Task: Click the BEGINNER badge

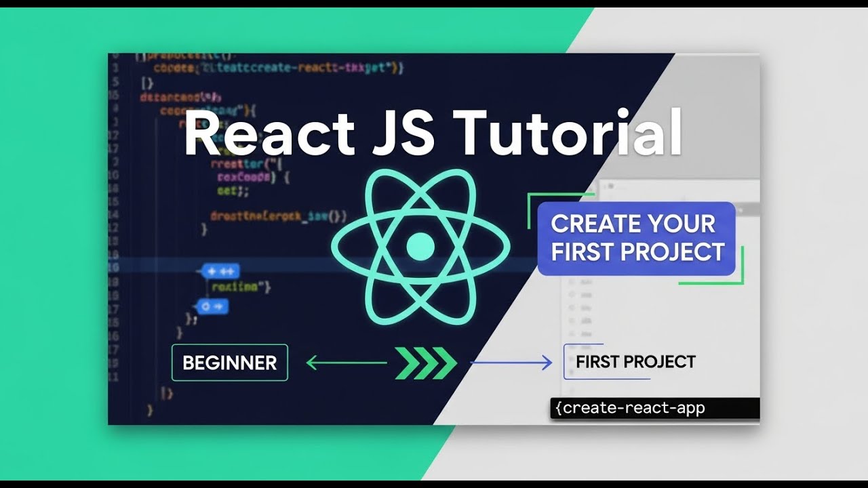Action: click(x=230, y=363)
